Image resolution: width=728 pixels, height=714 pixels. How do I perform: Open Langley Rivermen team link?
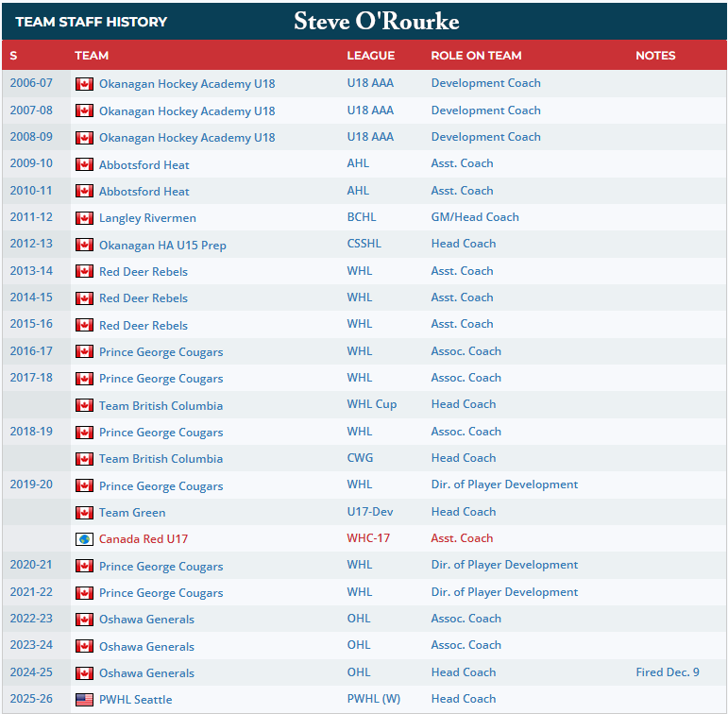tap(147, 218)
